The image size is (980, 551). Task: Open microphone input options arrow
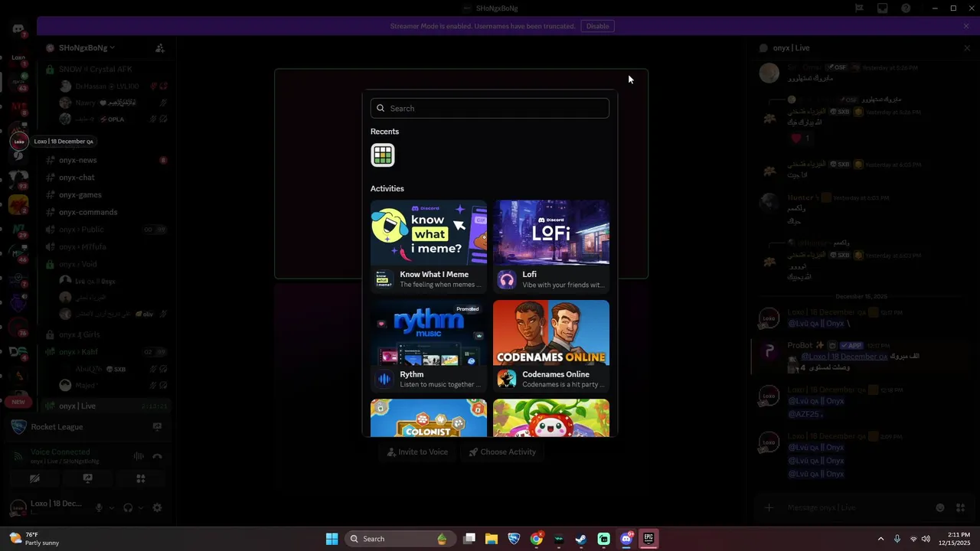pos(111,507)
